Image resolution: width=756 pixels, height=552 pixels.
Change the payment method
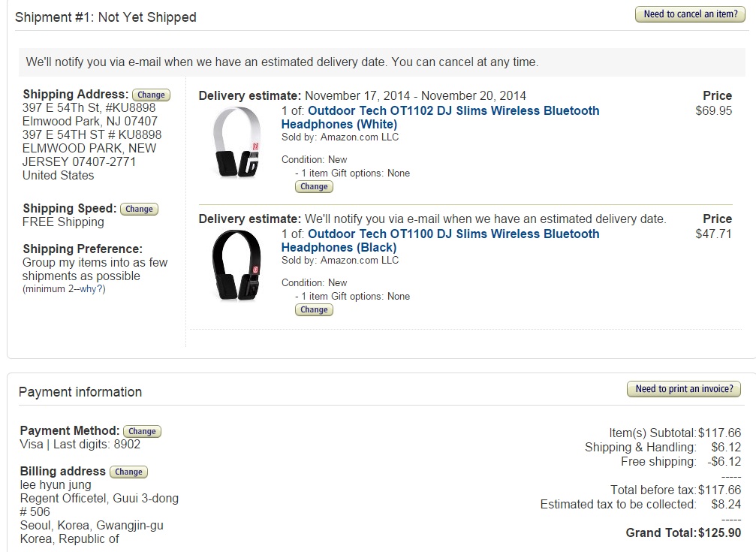(142, 431)
